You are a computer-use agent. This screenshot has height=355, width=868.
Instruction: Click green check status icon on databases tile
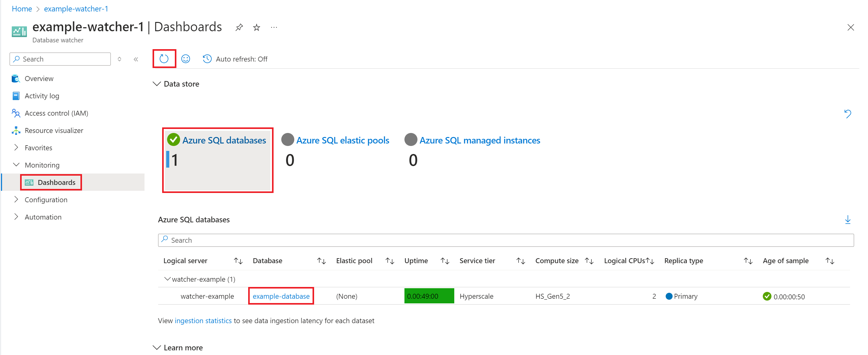click(x=174, y=139)
